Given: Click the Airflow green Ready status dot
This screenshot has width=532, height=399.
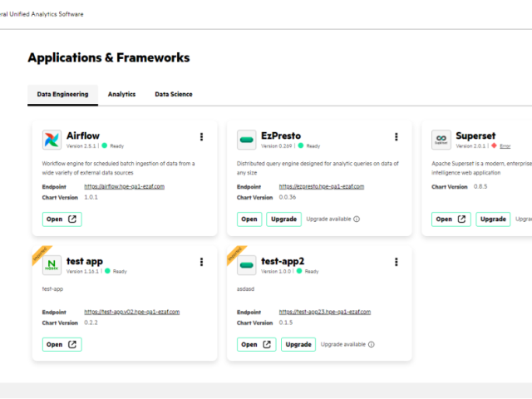Looking at the screenshot, I should tap(105, 145).
